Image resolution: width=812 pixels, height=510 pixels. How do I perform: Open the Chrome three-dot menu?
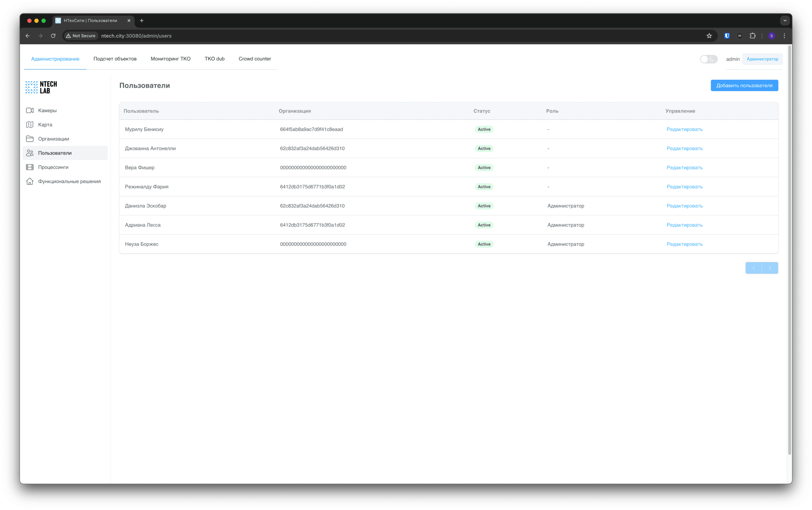[x=784, y=36]
